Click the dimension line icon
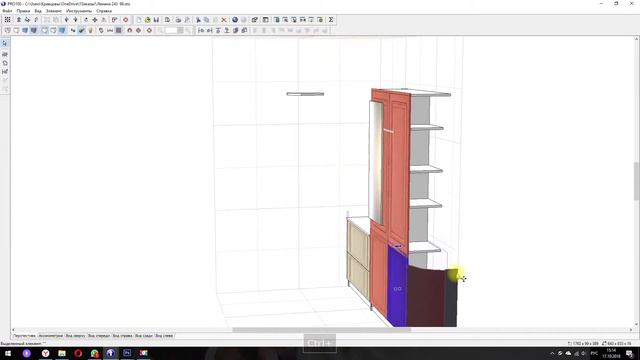The image size is (640, 360). [110, 30]
